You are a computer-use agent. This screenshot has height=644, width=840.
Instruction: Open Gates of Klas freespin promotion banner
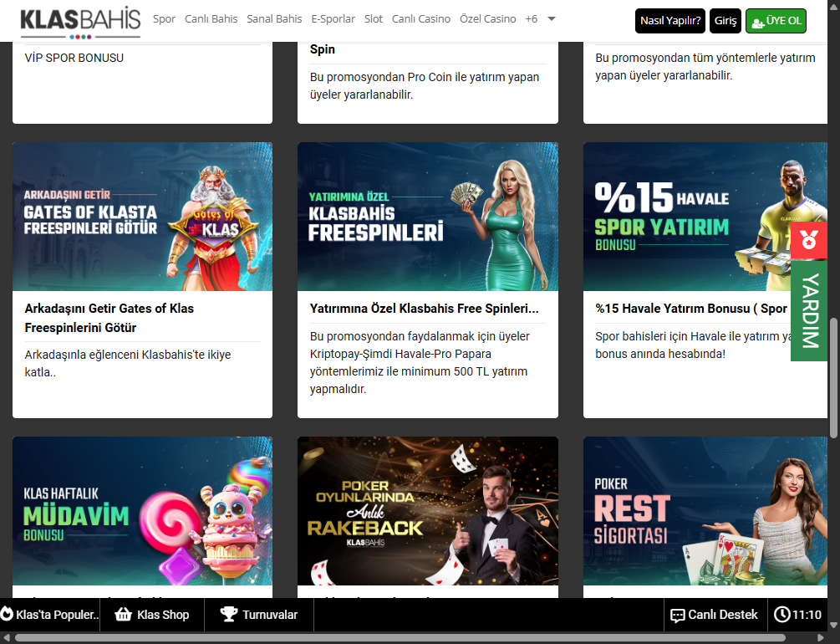pyautogui.click(x=142, y=217)
